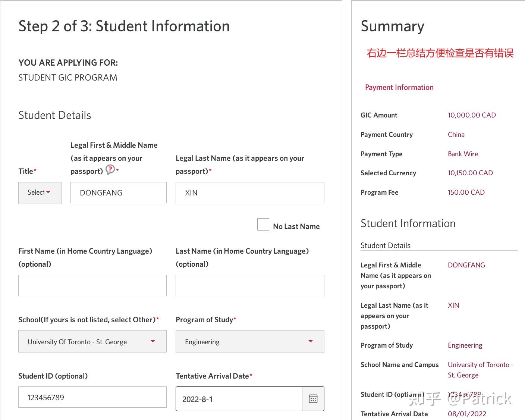Click the Summary panel heading
The image size is (525, 420).
click(x=392, y=26)
